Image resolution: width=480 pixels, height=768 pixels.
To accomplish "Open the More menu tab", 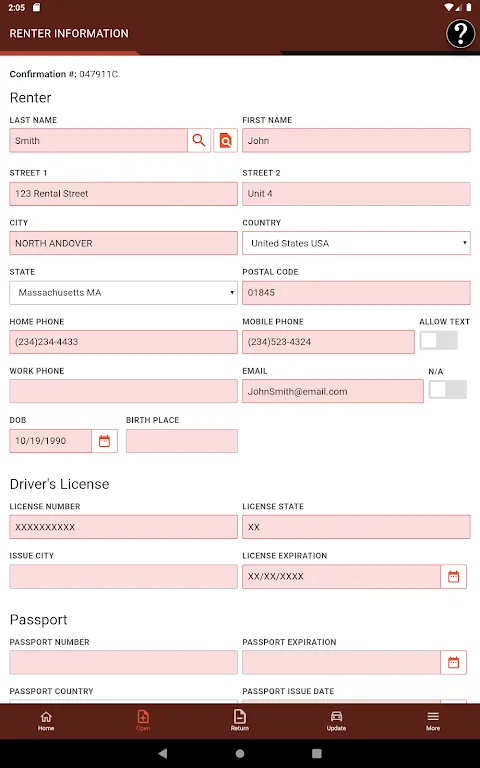I will (432, 721).
